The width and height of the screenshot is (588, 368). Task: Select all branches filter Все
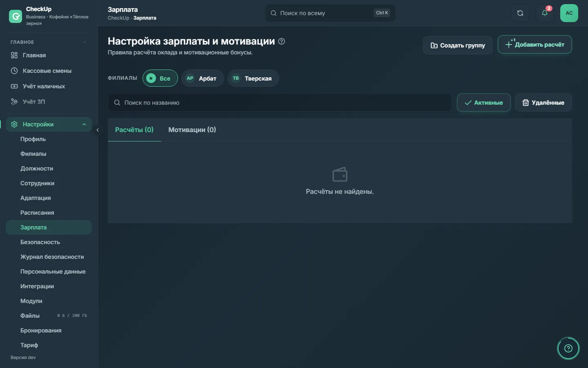160,78
